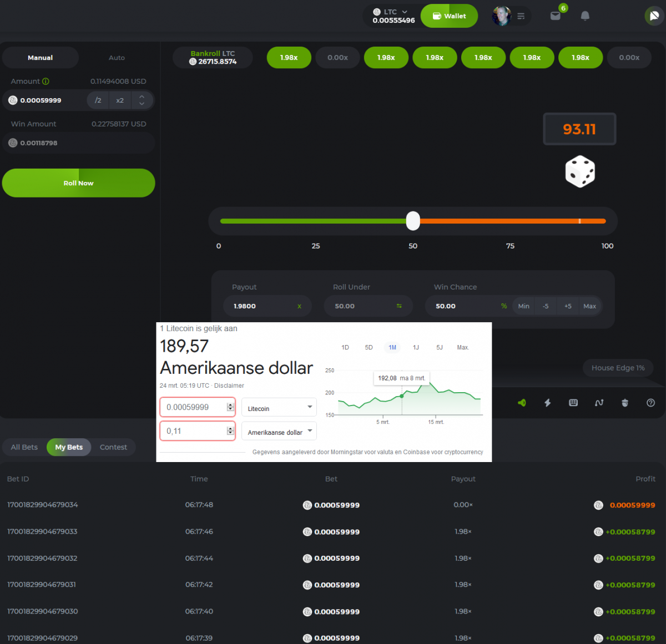The image size is (666, 644).
Task: Open the help question mark icon
Action: [650, 403]
